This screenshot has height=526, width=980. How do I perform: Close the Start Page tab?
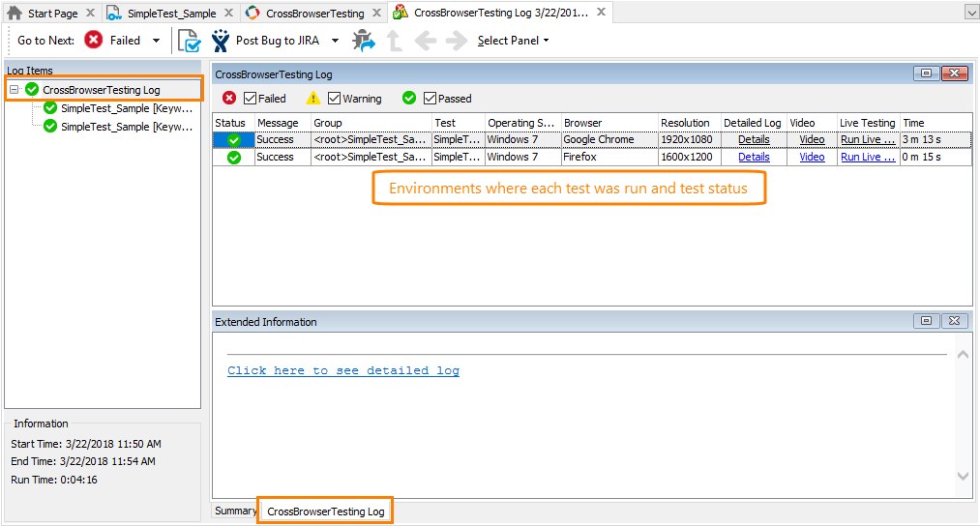click(x=90, y=13)
